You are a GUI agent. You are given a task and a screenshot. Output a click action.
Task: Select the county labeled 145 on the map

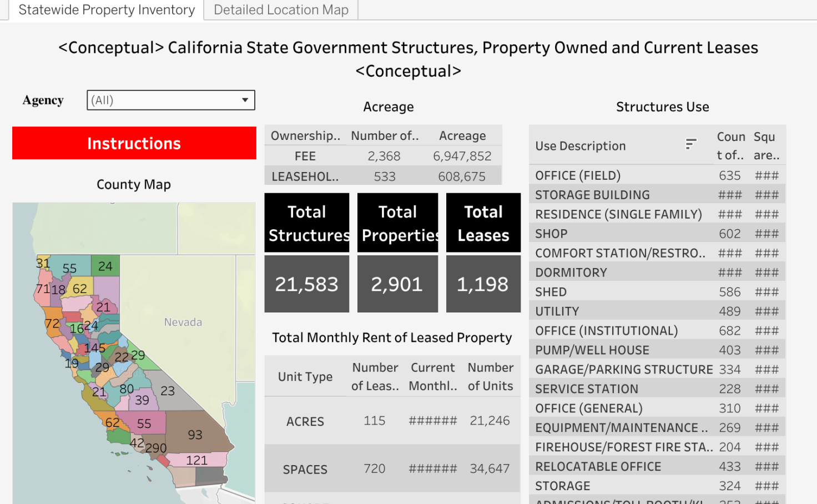[x=95, y=348]
